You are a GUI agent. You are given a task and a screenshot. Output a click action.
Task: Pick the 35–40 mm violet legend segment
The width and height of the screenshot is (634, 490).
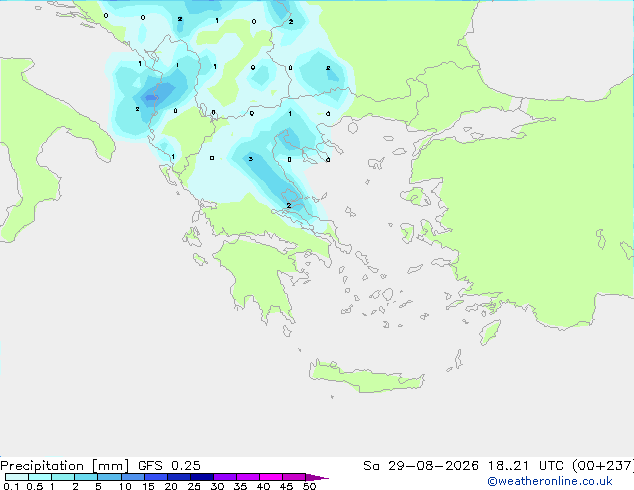(x=248, y=477)
